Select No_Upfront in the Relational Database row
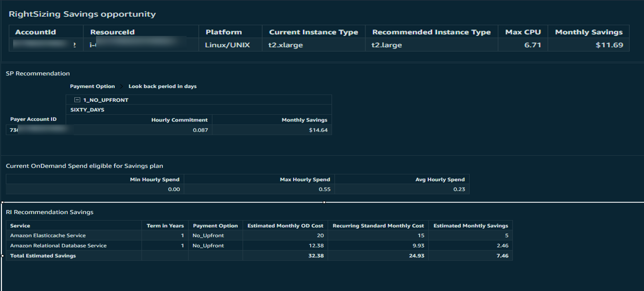Image resolution: width=644 pixels, height=291 pixels. click(208, 245)
